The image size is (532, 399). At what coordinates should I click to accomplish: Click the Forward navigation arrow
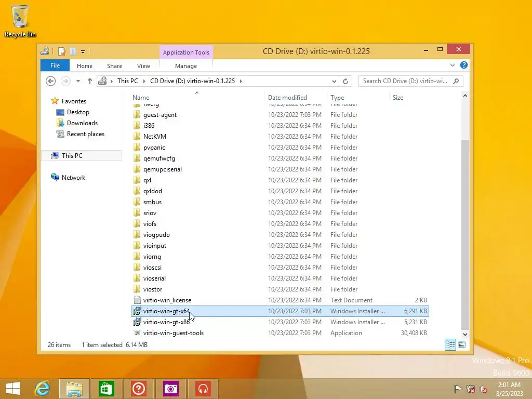[x=65, y=81]
